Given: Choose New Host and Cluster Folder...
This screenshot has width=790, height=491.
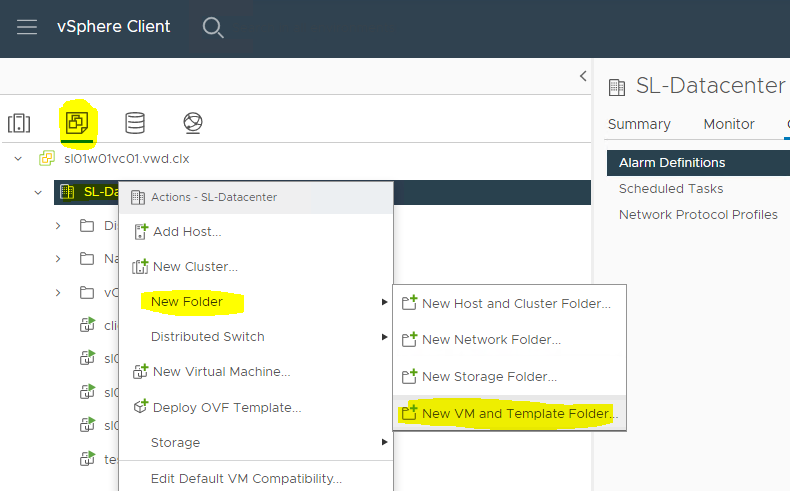Looking at the screenshot, I should (x=509, y=303).
